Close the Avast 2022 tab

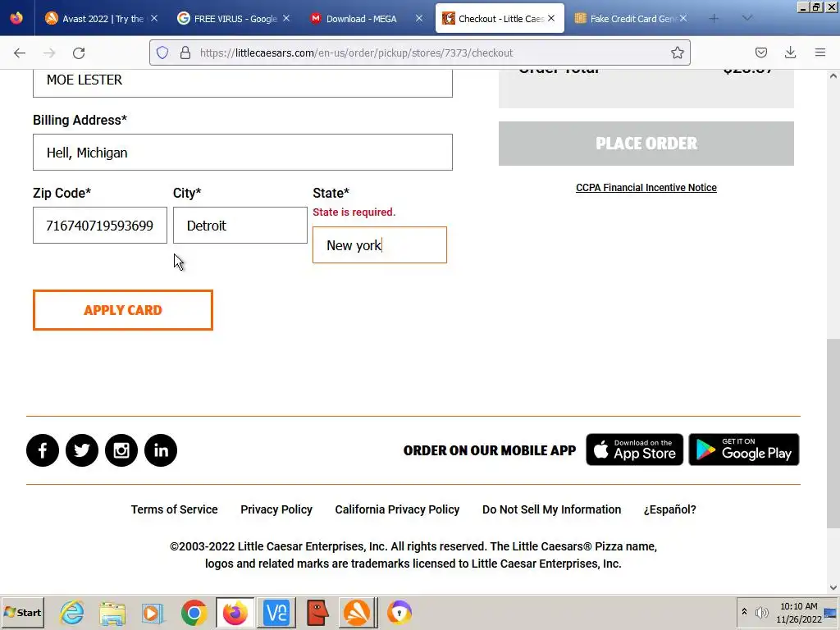point(154,18)
